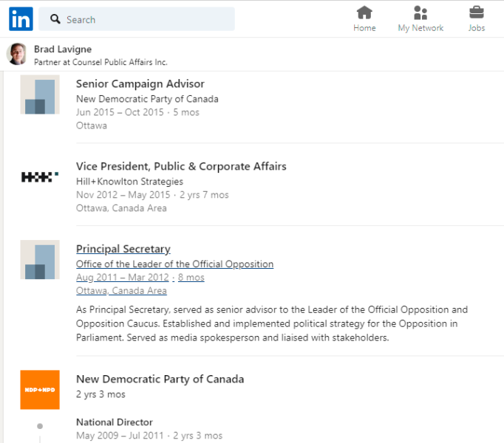This screenshot has width=504, height=443.
Task: Open the underlined Principal Secretary title
Action: click(123, 249)
